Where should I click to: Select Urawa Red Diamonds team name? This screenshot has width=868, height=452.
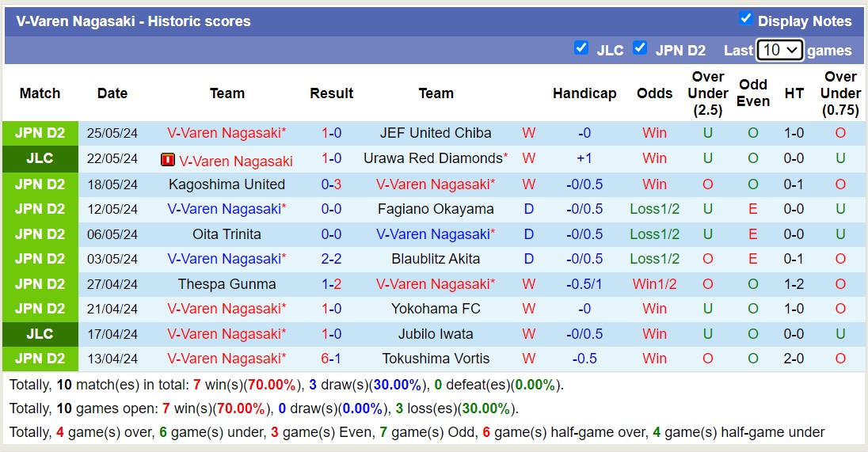point(433,158)
